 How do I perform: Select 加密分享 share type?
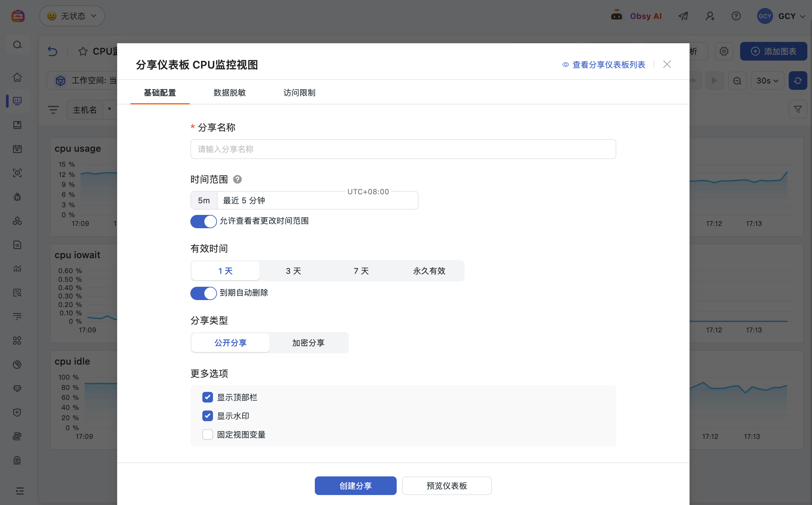308,342
